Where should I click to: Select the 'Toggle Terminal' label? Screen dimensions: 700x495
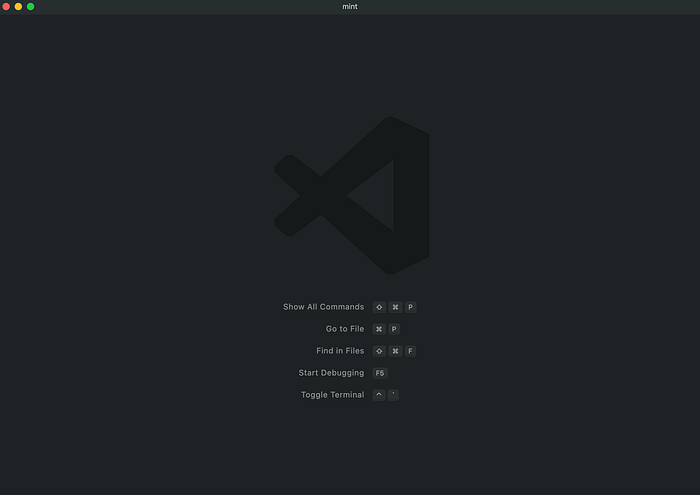[x=332, y=395]
